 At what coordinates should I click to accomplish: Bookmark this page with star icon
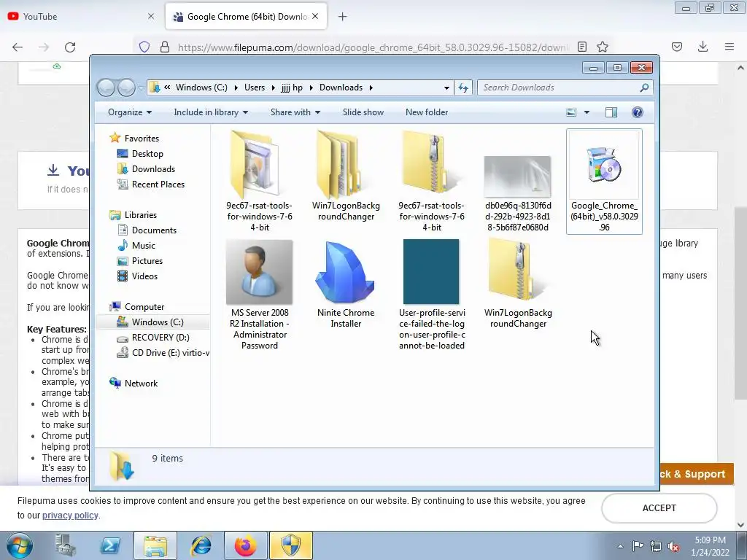coord(602,47)
